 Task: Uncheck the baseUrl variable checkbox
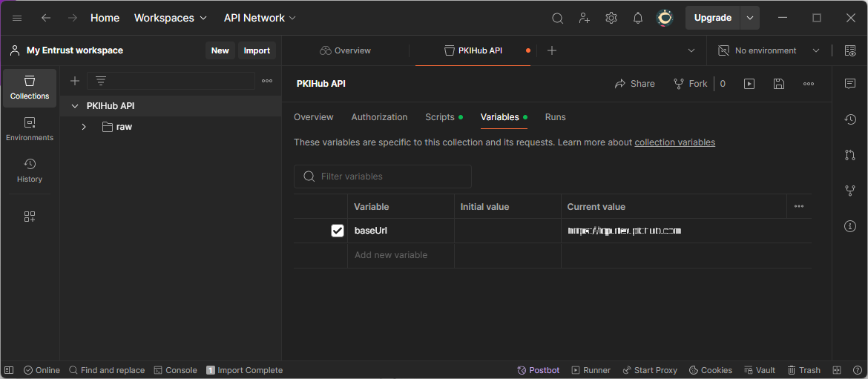(338, 231)
